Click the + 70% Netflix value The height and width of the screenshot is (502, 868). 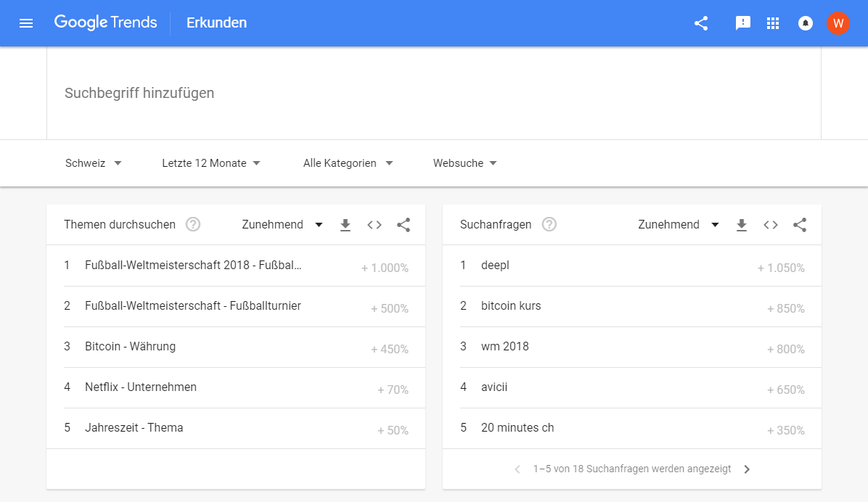393,390
